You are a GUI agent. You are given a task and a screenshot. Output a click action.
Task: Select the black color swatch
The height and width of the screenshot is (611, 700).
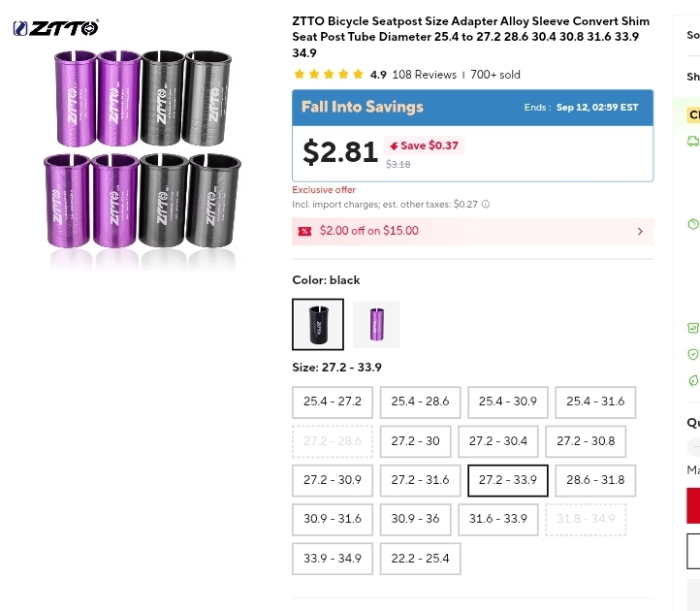click(318, 324)
